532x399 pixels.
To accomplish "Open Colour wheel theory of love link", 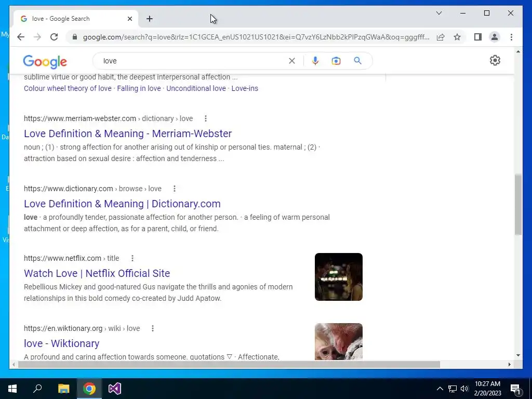I will [68, 88].
